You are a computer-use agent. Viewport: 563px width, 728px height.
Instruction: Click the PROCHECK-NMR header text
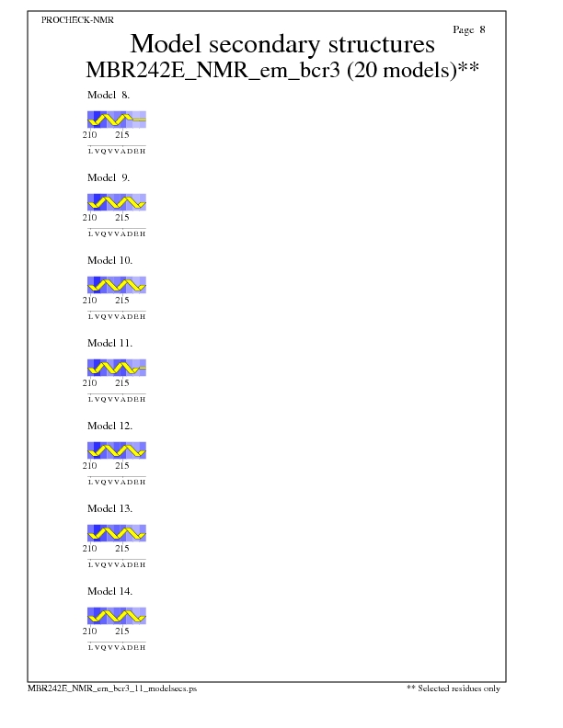[77, 19]
